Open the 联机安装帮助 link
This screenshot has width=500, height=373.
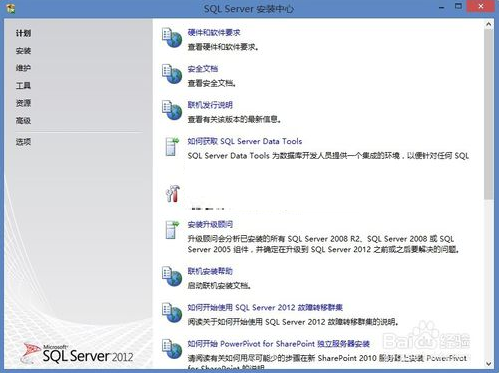click(x=210, y=271)
